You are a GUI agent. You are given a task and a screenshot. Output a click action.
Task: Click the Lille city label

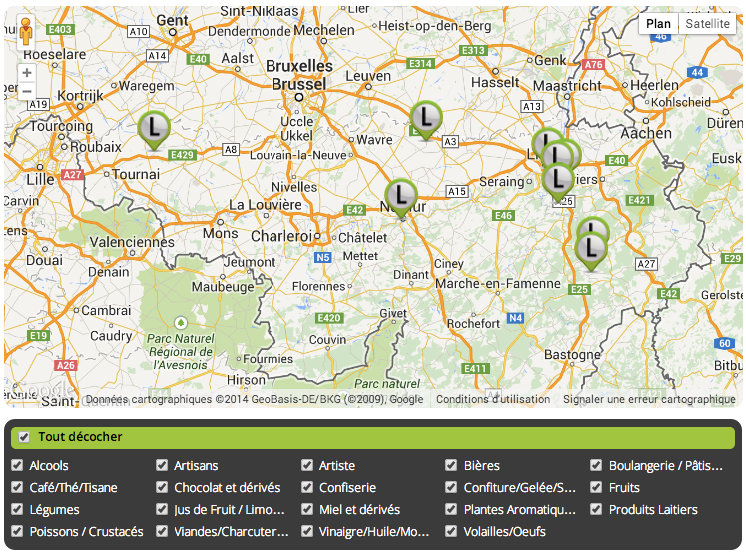tap(40, 180)
